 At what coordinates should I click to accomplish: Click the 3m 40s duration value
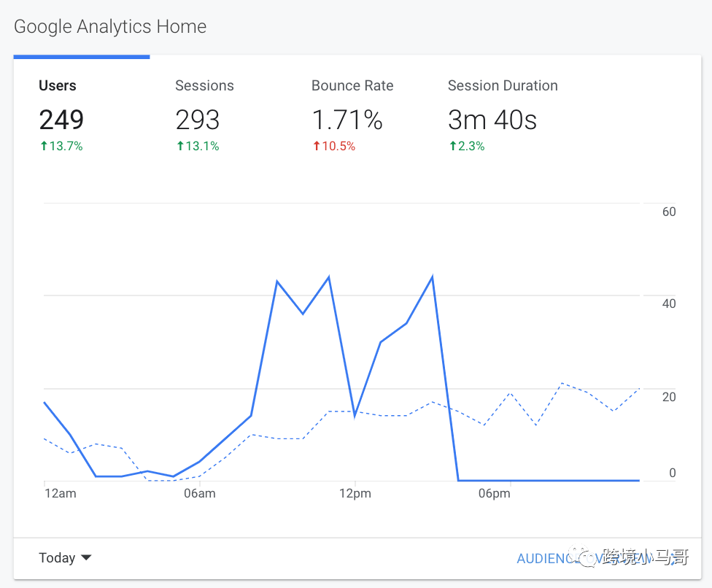(x=492, y=120)
